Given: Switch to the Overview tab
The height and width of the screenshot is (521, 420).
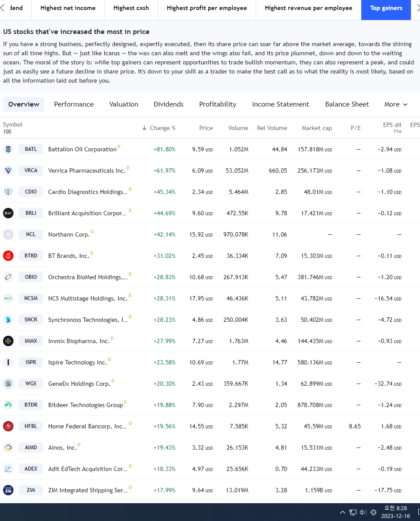Looking at the screenshot, I should point(23,104).
